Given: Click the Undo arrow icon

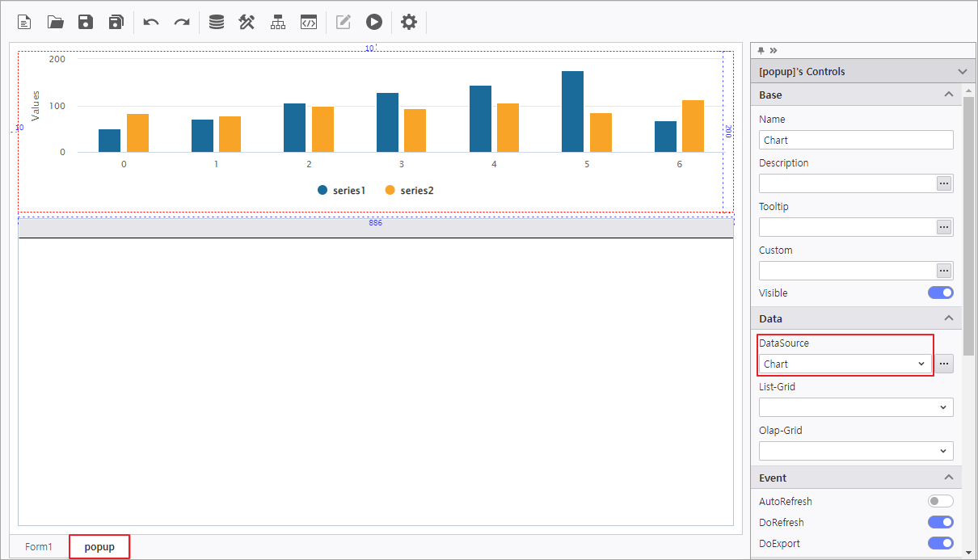Looking at the screenshot, I should coord(151,22).
